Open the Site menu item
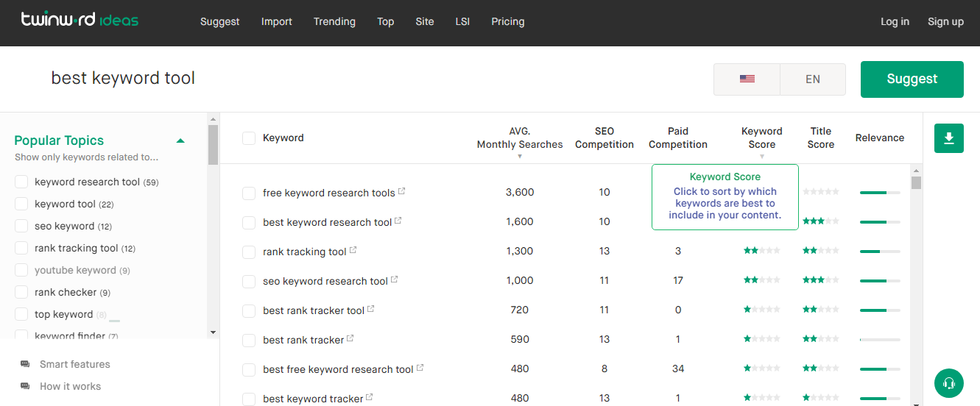 point(425,21)
